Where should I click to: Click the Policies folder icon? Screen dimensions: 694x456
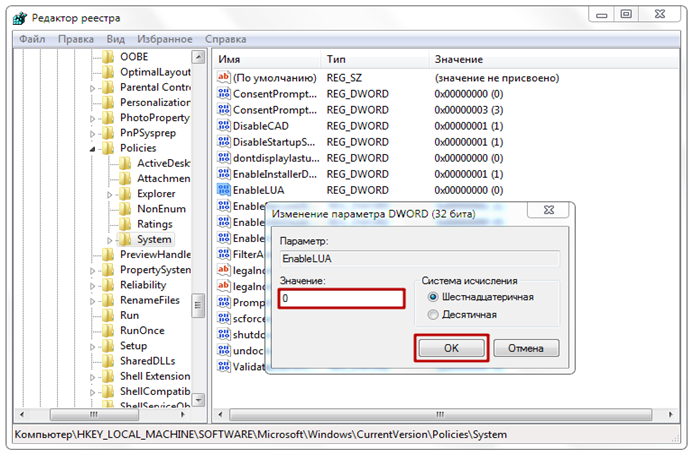click(x=109, y=148)
